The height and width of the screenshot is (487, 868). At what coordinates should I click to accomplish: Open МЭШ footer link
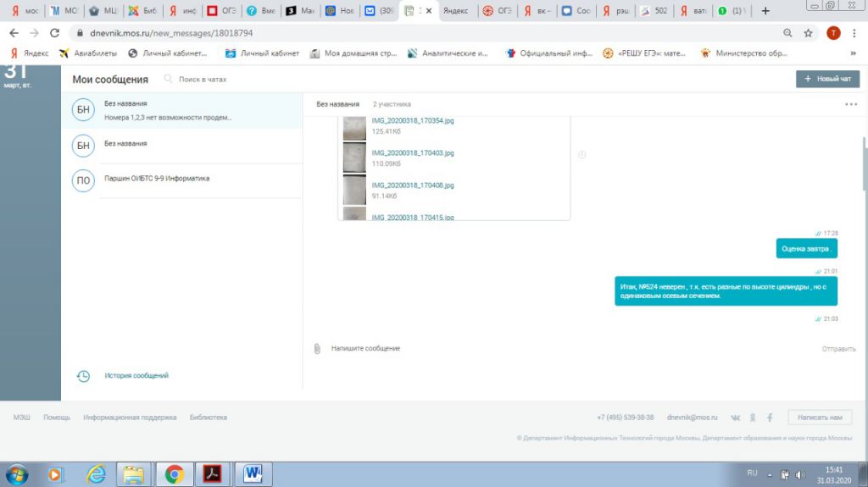(21, 418)
